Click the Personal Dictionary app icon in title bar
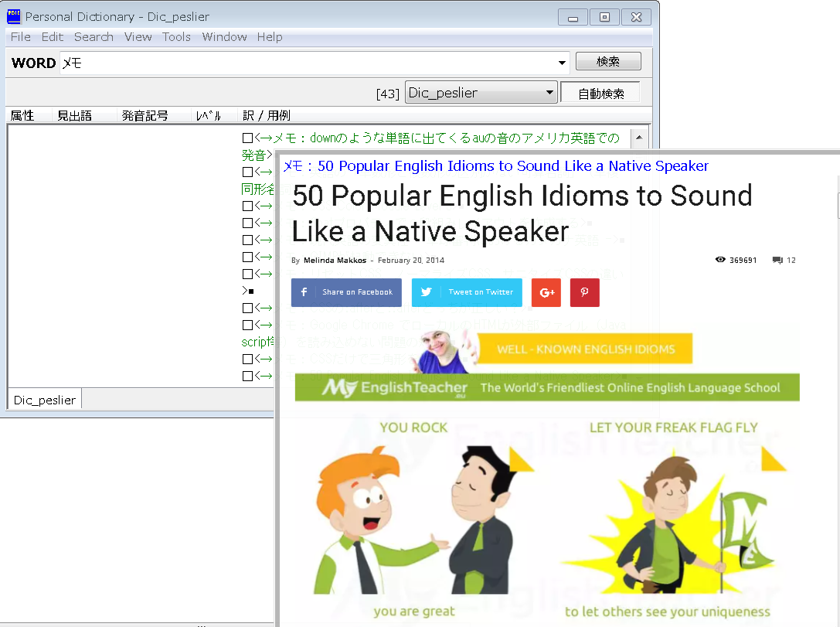 12,16
